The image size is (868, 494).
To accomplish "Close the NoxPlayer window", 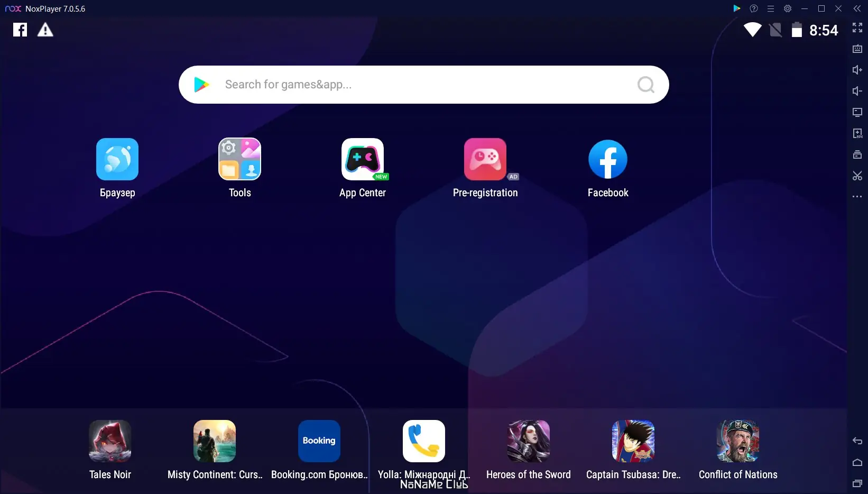I will pos(838,8).
